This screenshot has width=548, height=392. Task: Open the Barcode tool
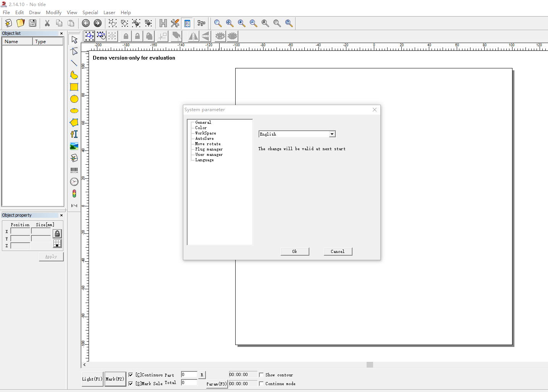click(74, 170)
